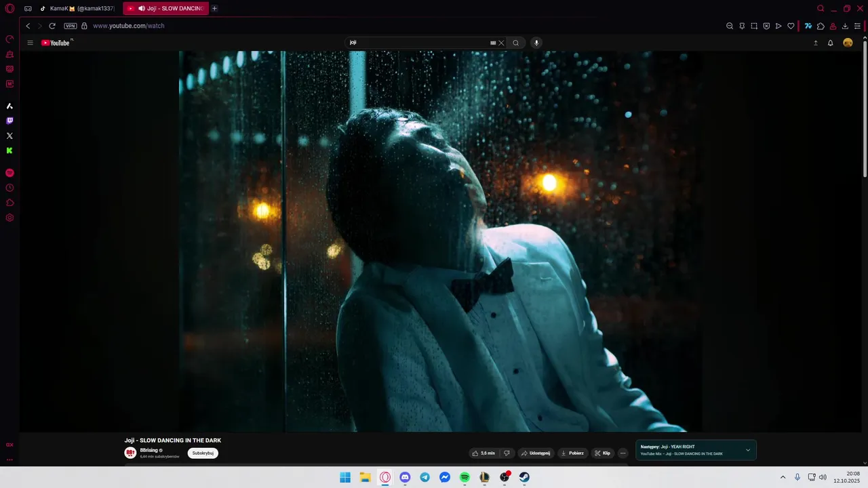Open the X (Twitter) sidebar icon
The width and height of the screenshot is (868, 488).
coord(9,136)
